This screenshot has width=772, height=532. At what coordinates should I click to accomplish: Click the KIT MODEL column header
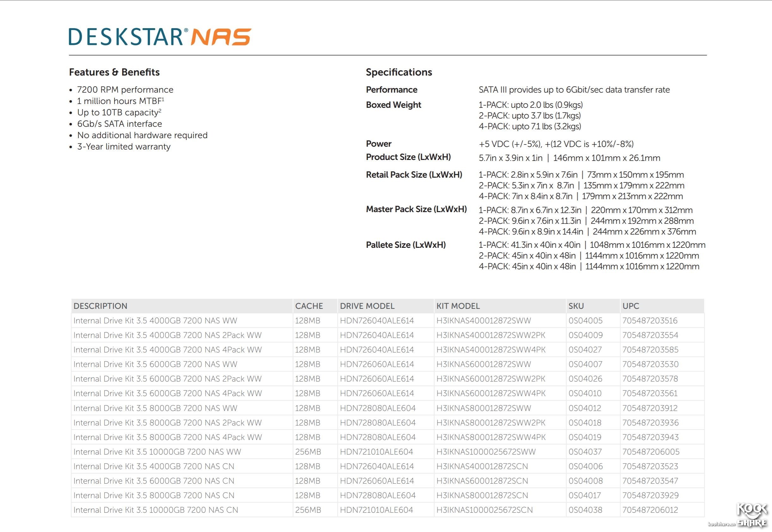[x=458, y=306]
